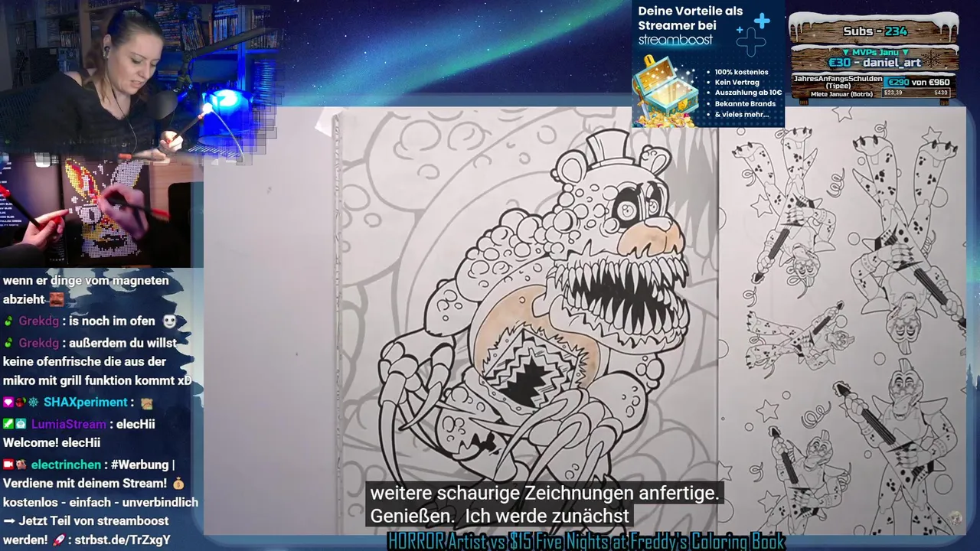The image size is (980, 551).
Task: Click the '100% kostenlos' bullet in the ad
Action: point(741,72)
